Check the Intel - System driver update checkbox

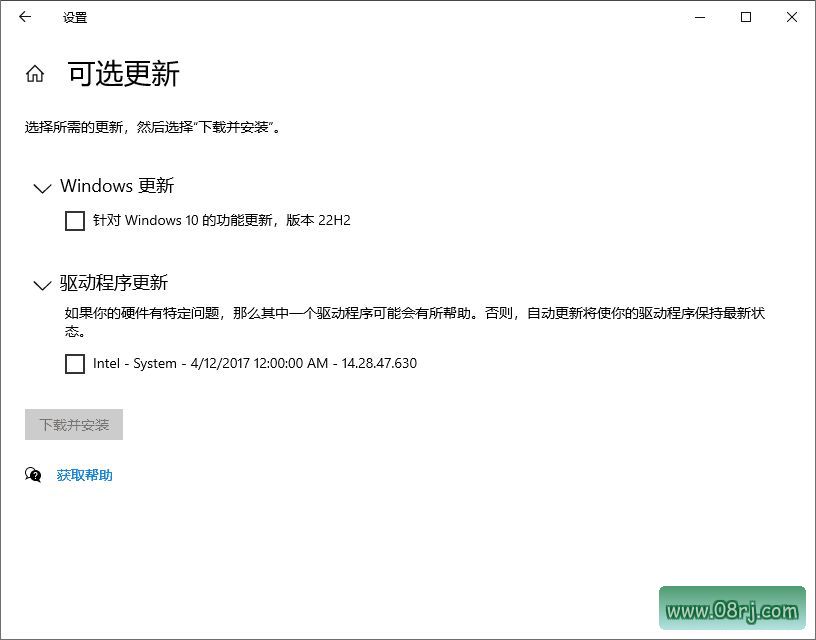(74, 364)
